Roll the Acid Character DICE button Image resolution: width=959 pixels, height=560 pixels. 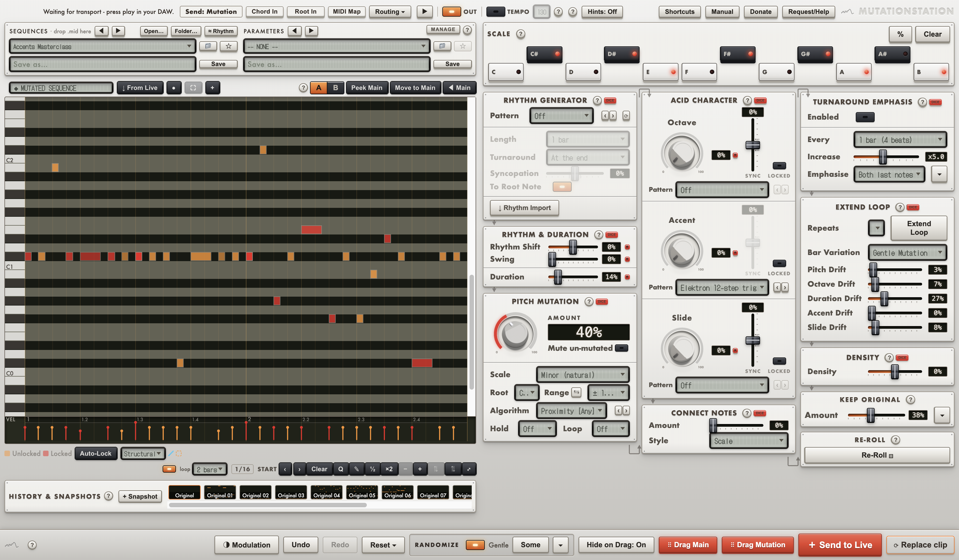point(760,100)
